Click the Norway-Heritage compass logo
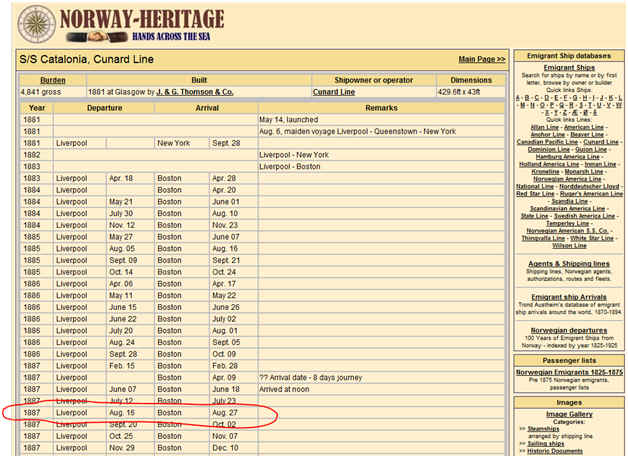 point(37,24)
